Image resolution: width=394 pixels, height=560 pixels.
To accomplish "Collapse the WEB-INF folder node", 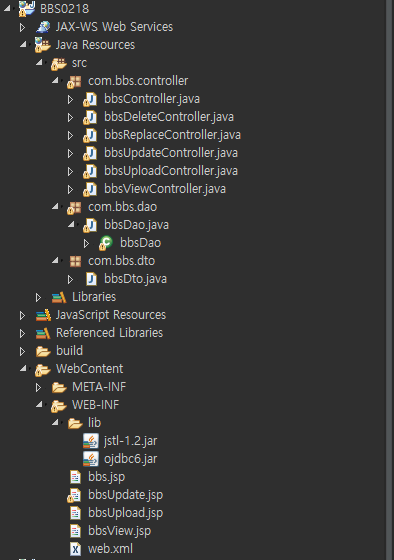I will [x=39, y=404].
